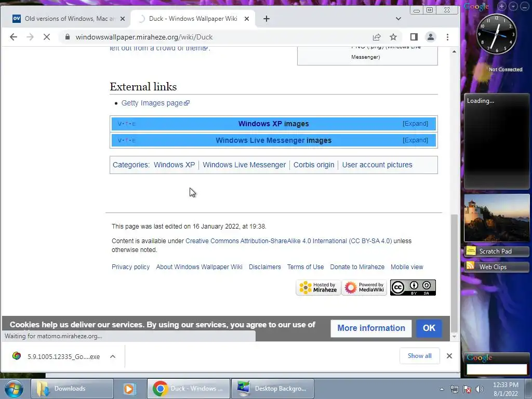This screenshot has height=399, width=532.
Task: Open the Creative Commons license link
Action: point(289,241)
